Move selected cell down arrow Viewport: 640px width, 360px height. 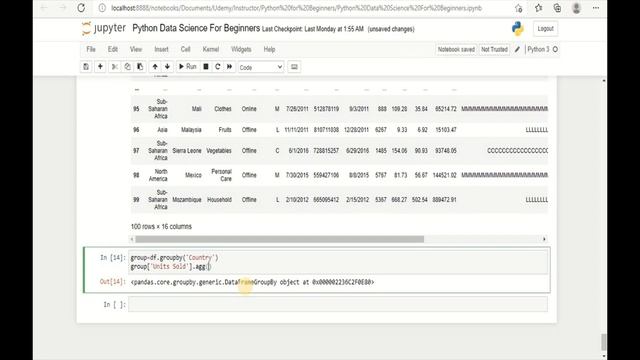click(x=167, y=67)
